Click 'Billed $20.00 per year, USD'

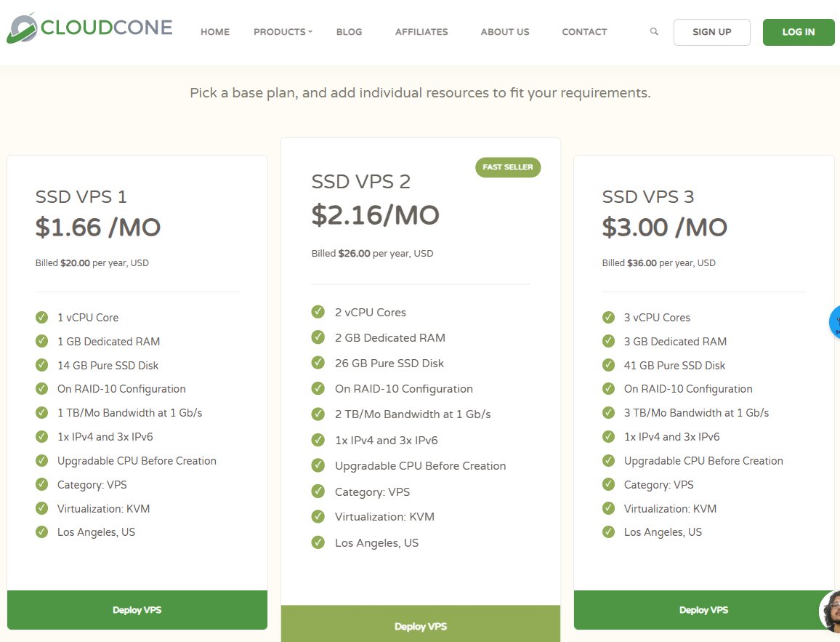pyautogui.click(x=92, y=263)
